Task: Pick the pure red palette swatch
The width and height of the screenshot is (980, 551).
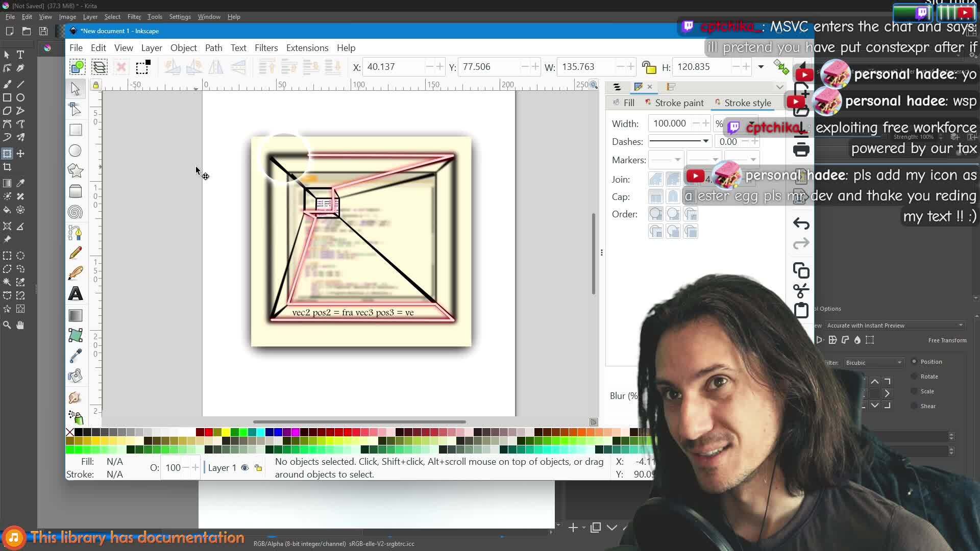Action: tap(208, 433)
